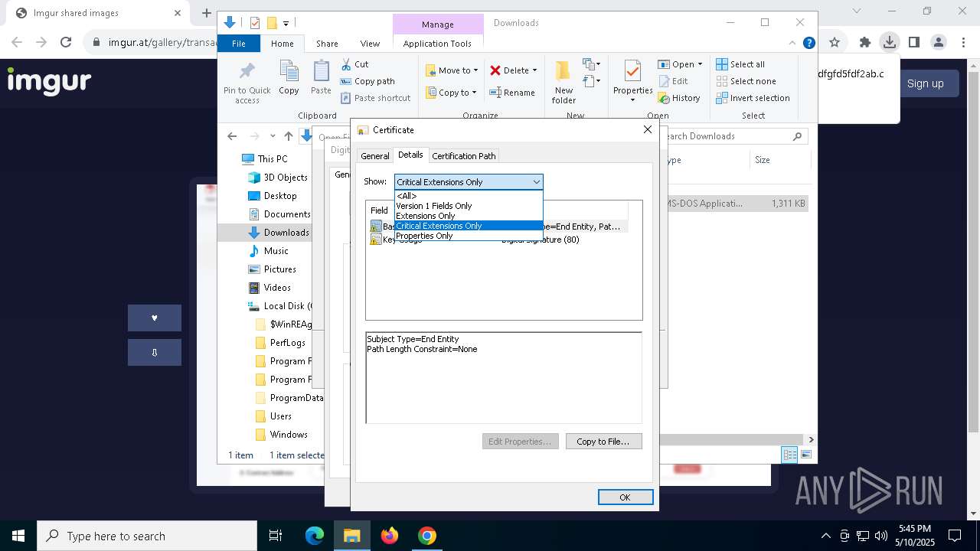Collapse the Explorer ribbon chevron
This screenshot has height=551, width=980.
792,44
